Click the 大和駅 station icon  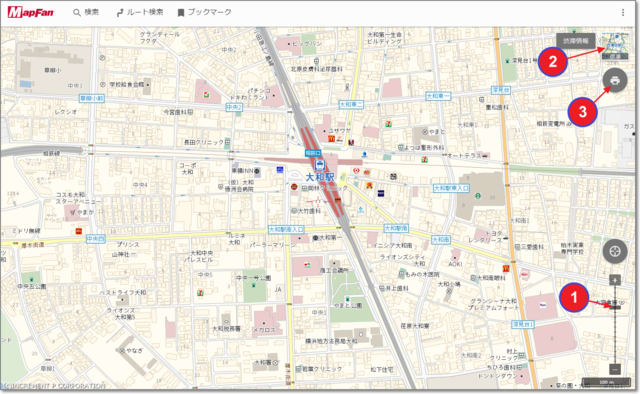tap(320, 165)
